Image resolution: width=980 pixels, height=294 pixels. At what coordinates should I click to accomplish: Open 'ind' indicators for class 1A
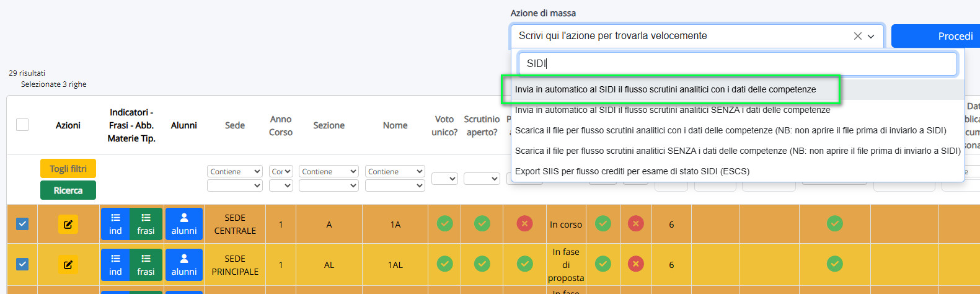click(x=115, y=224)
